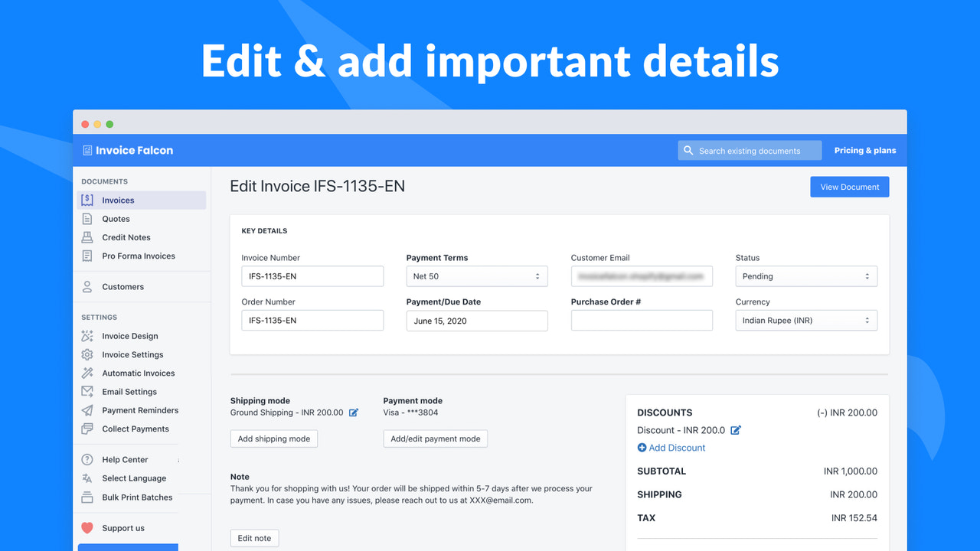This screenshot has height=551, width=980.
Task: Open the Customers panel
Action: pyautogui.click(x=122, y=286)
